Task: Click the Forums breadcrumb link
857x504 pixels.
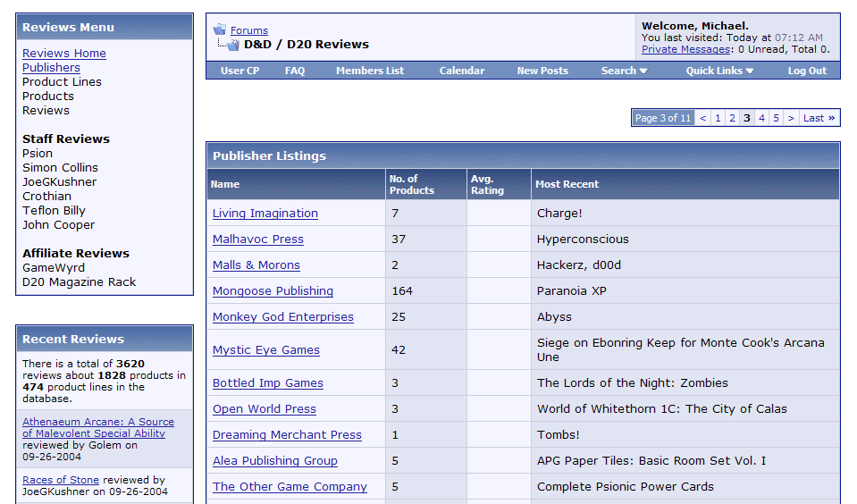Action: [249, 30]
